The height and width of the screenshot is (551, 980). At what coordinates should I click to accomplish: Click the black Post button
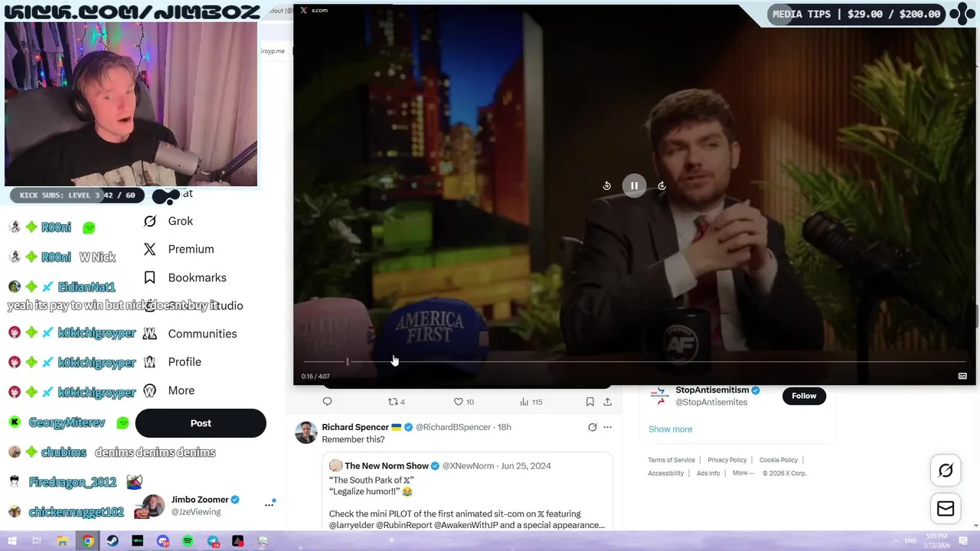201,423
